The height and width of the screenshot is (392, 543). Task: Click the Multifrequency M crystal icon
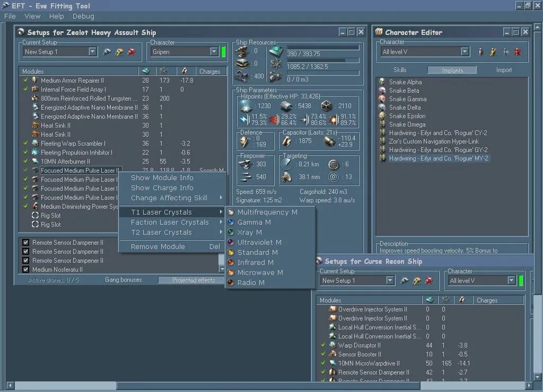point(231,212)
